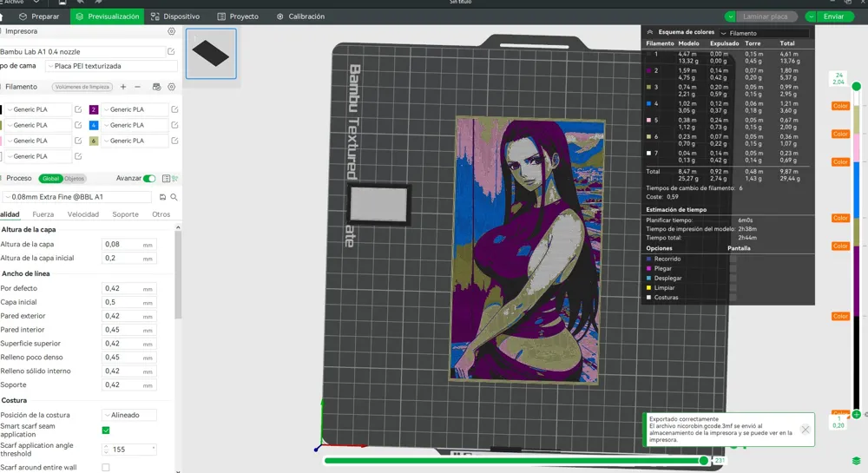
Task: Open AMS filament sync icon
Action: (x=156, y=87)
